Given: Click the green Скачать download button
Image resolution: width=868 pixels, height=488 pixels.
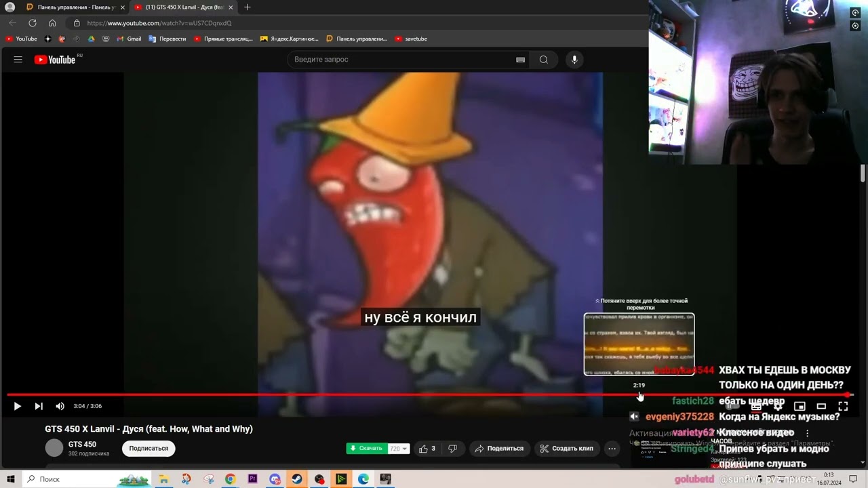Looking at the screenshot, I should point(366,449).
